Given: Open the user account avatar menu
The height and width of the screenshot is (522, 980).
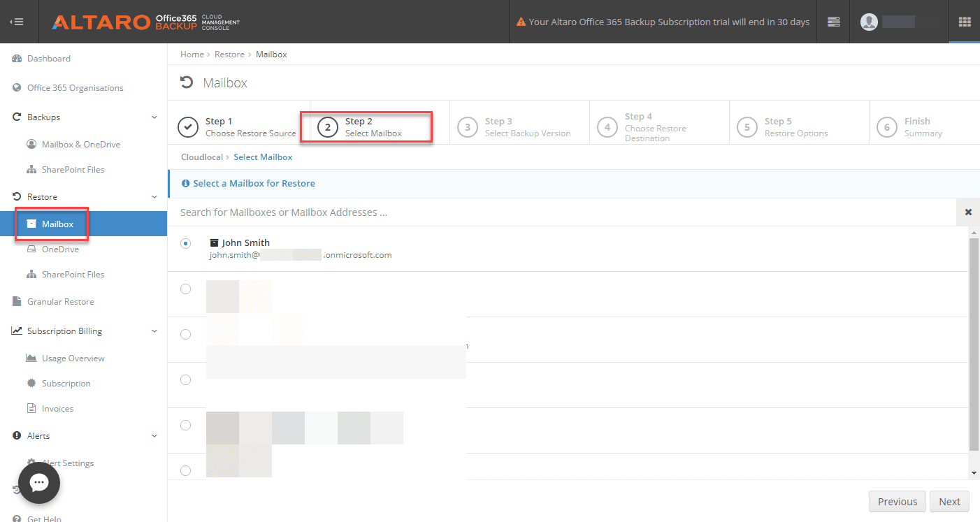Looking at the screenshot, I should [869, 22].
